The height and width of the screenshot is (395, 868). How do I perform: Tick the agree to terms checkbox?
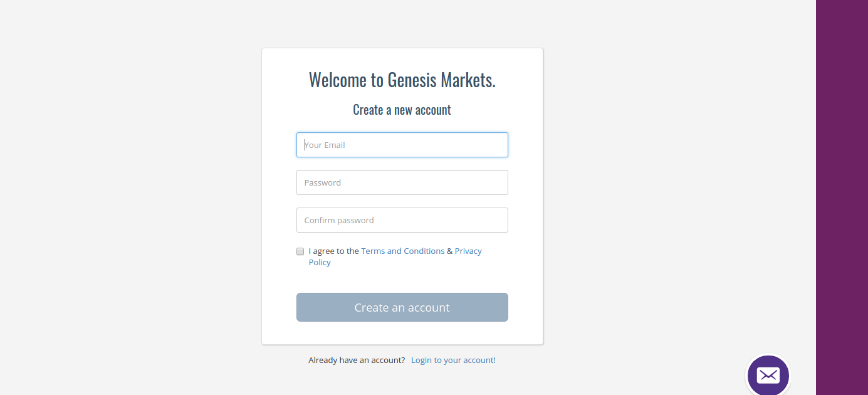point(300,251)
